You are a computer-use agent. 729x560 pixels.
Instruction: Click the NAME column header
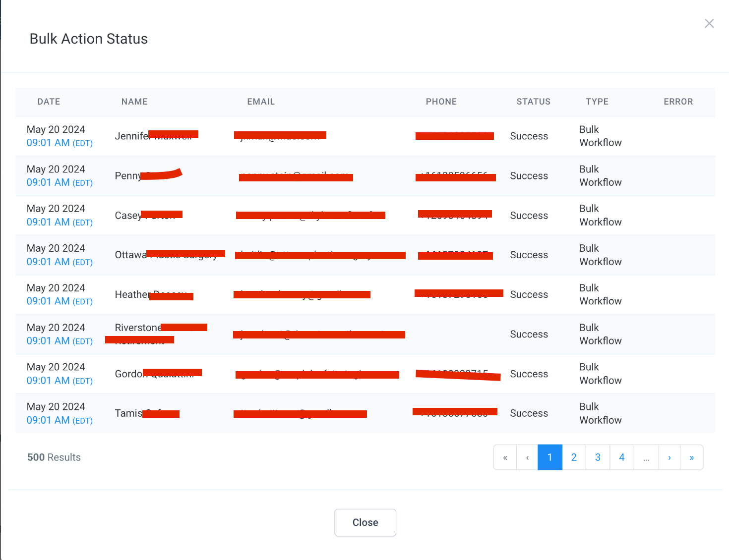click(x=134, y=102)
